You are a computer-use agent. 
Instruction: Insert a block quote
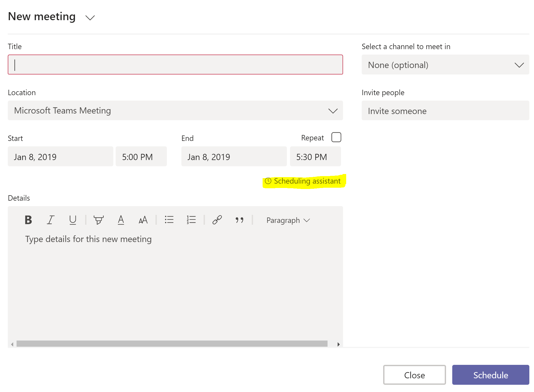pyautogui.click(x=239, y=220)
